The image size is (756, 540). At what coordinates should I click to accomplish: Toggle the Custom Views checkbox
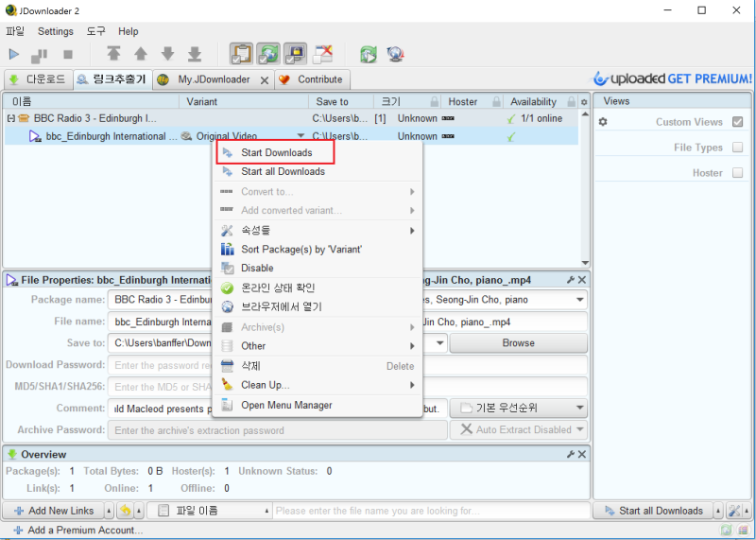(738, 122)
